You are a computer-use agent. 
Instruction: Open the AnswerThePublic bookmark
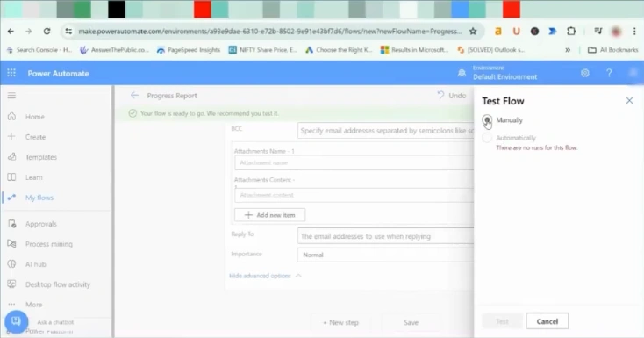115,50
